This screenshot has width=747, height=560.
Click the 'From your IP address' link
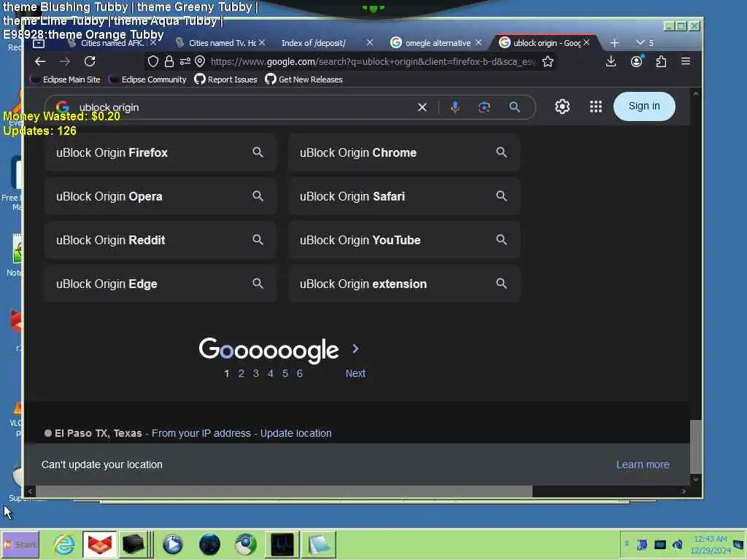point(201,433)
